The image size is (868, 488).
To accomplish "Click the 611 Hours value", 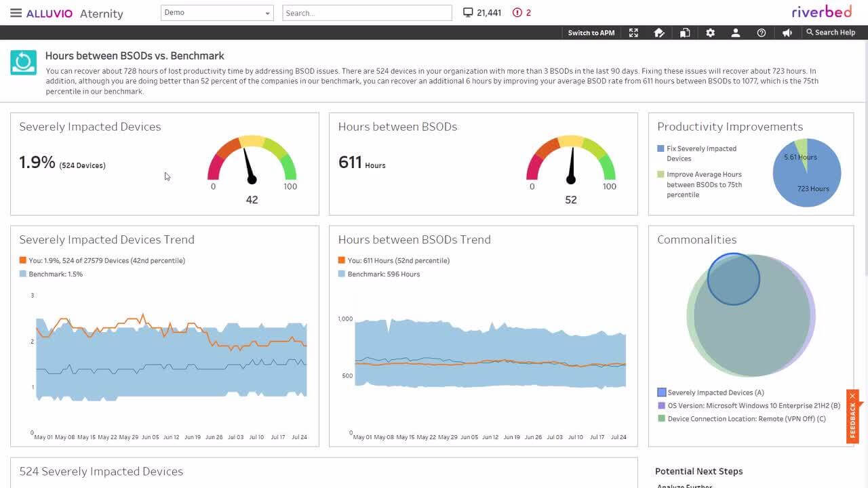I will [x=361, y=163].
